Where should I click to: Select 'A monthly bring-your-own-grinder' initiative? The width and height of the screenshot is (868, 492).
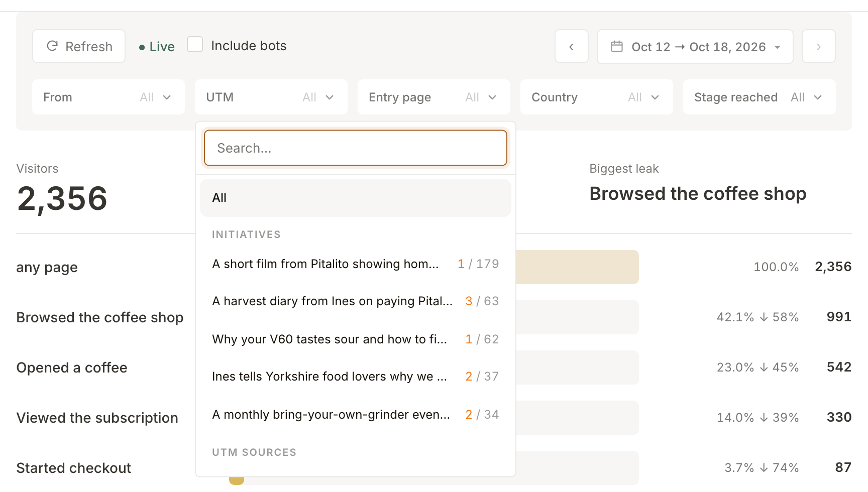tap(356, 414)
